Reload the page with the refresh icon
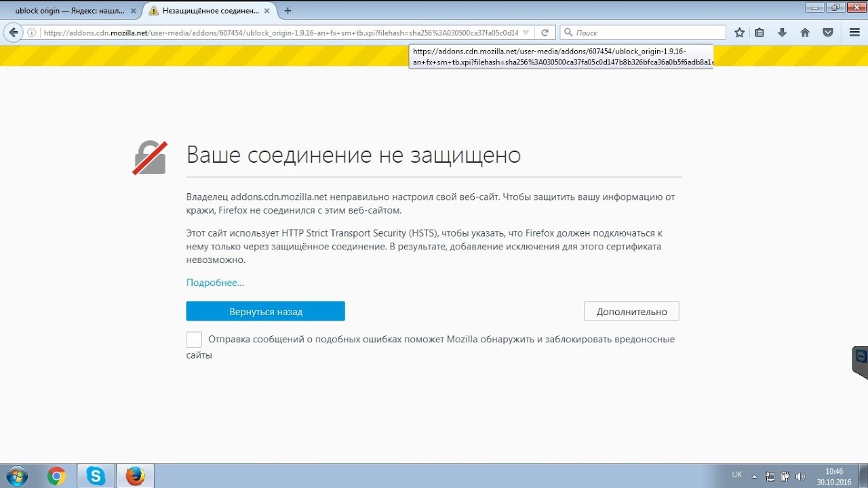 pos(545,33)
